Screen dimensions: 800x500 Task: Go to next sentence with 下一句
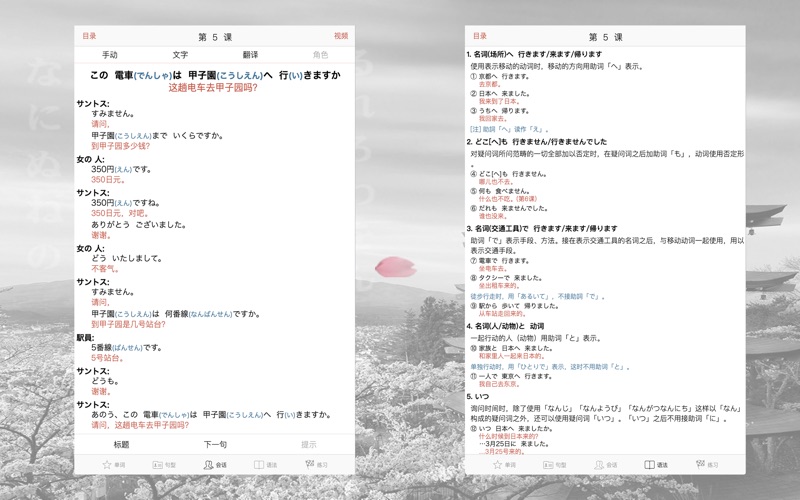tap(215, 444)
